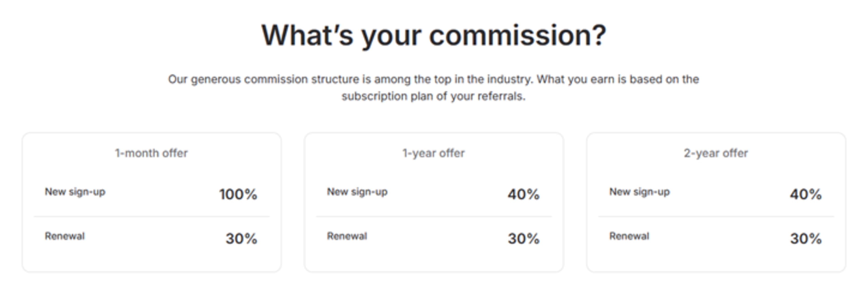This screenshot has width=868, height=288.
Task: Click Renewal label in 2-year offer card
Action: point(629,236)
